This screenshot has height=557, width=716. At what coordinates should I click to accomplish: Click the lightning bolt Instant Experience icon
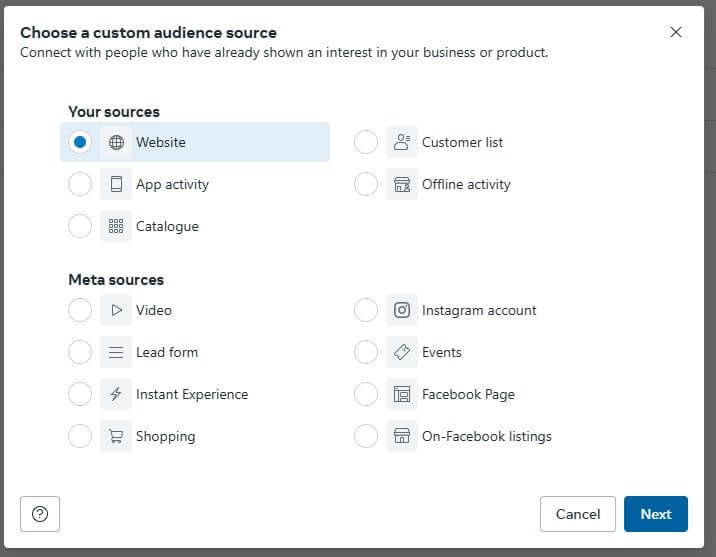[x=116, y=394]
